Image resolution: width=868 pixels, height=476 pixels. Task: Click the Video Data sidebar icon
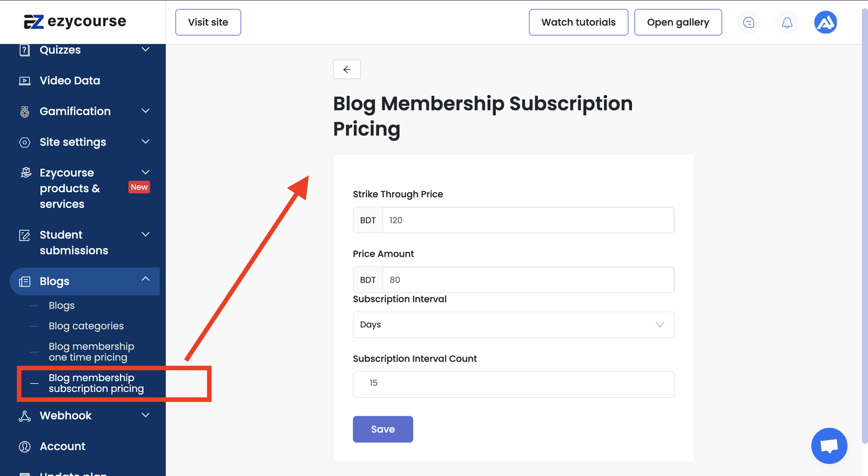point(25,81)
